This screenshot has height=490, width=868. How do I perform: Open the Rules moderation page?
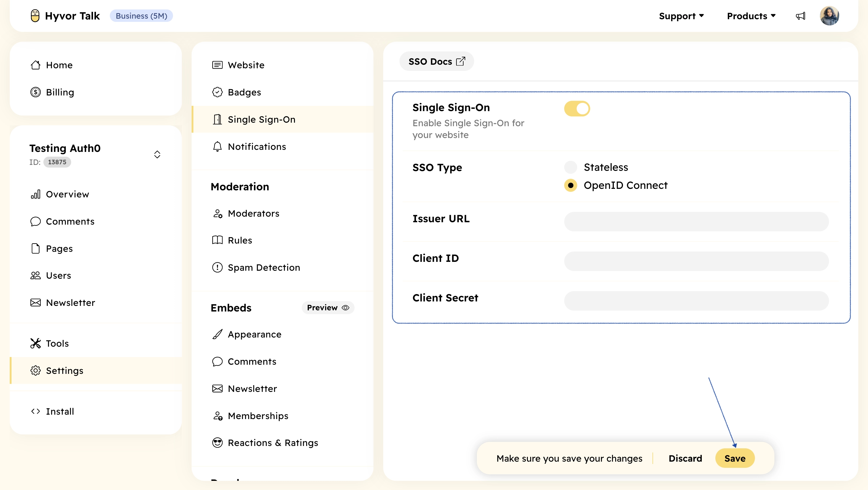[282, 240]
